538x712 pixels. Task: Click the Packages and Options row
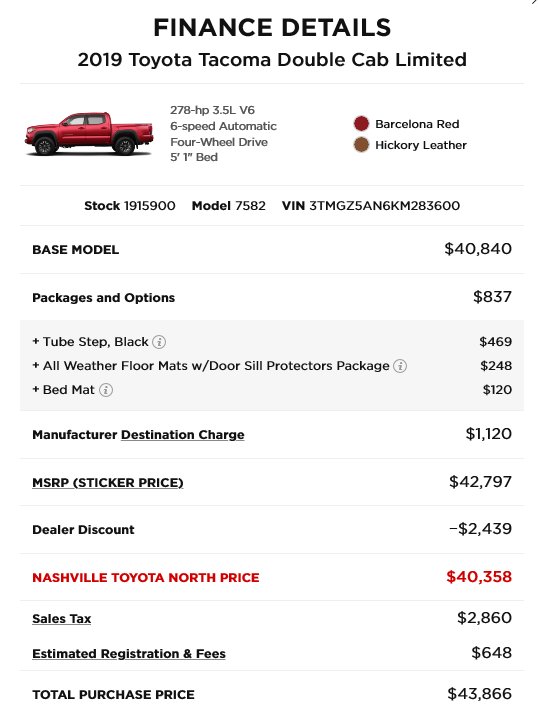pyautogui.click(x=272, y=297)
